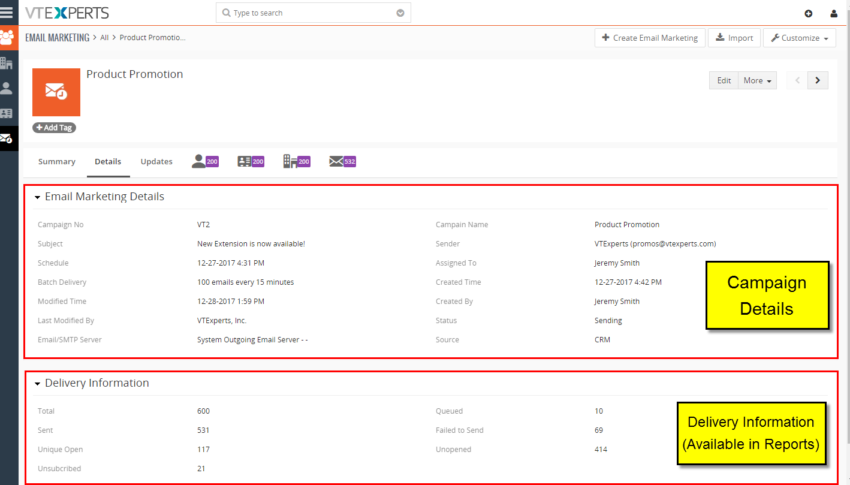Click Unopened value 414
This screenshot has height=485, width=850.
click(x=601, y=450)
